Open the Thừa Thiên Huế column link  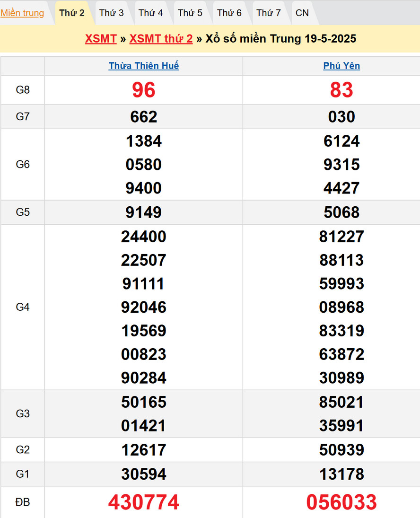144,66
